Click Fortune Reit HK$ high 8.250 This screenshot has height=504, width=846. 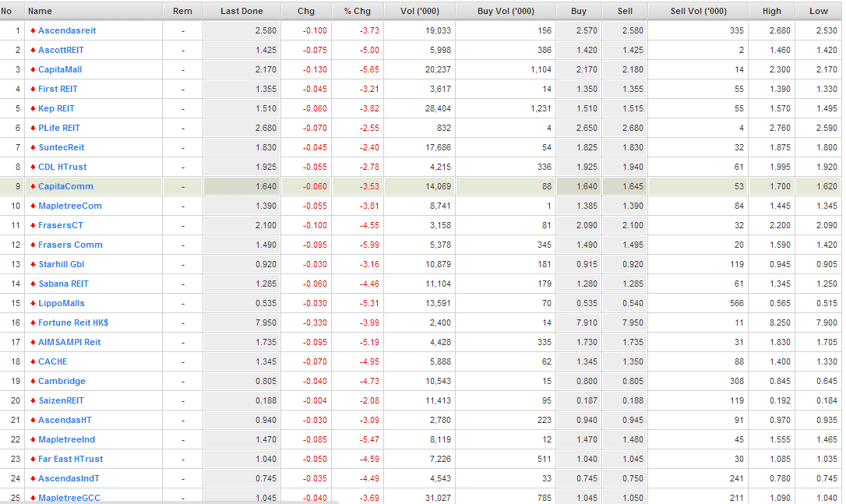coord(780,322)
